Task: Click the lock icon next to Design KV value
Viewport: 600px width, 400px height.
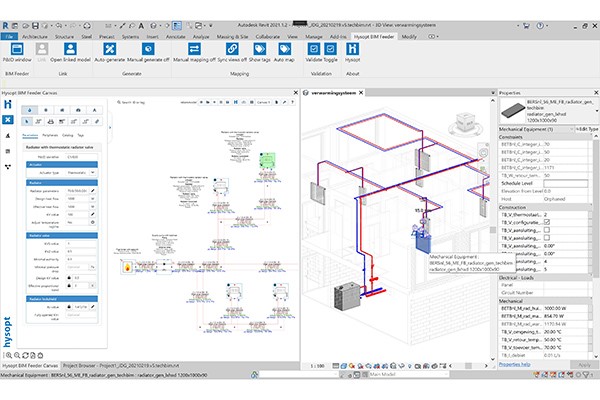Action: (x=69, y=278)
